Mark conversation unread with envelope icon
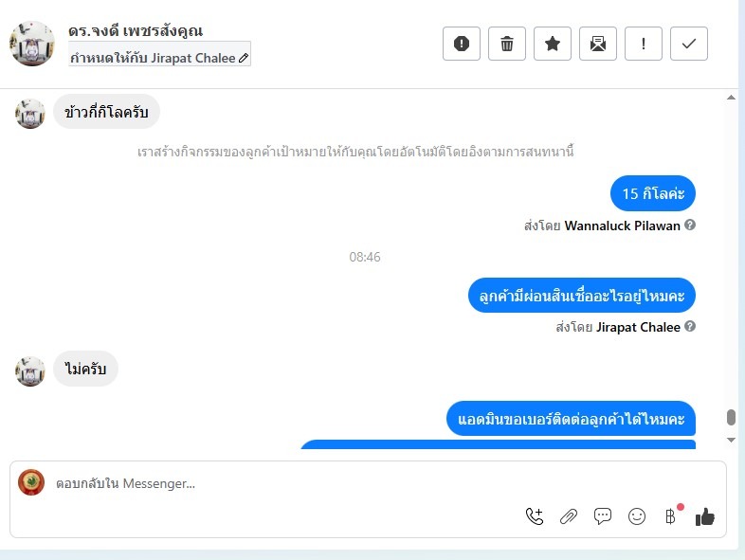The width and height of the screenshot is (745, 560). tap(598, 44)
